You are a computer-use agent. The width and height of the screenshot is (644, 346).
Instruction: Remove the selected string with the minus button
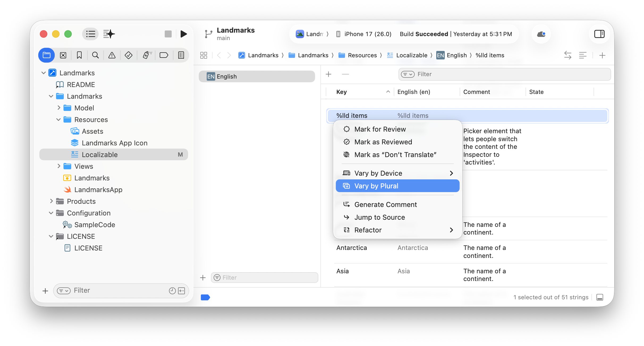coord(345,74)
